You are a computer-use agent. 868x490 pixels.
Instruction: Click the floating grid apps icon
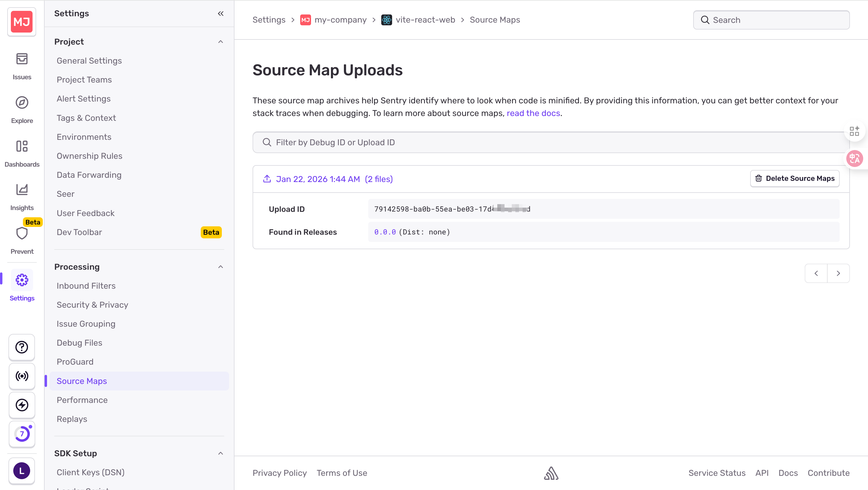854,131
